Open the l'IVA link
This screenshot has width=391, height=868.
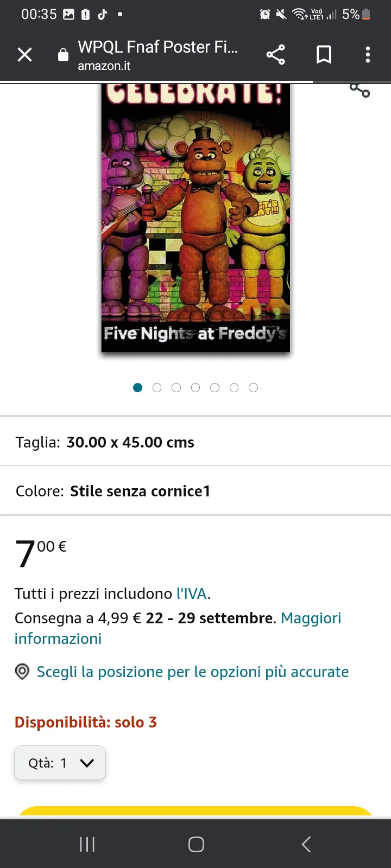192,593
